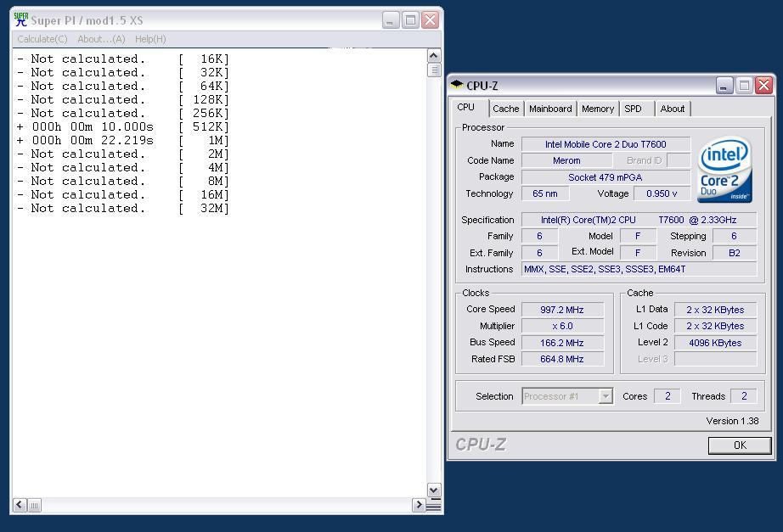This screenshot has height=532, width=783.
Task: Click the Super PI horizontal scrollbar left arrow
Action: (x=20, y=505)
